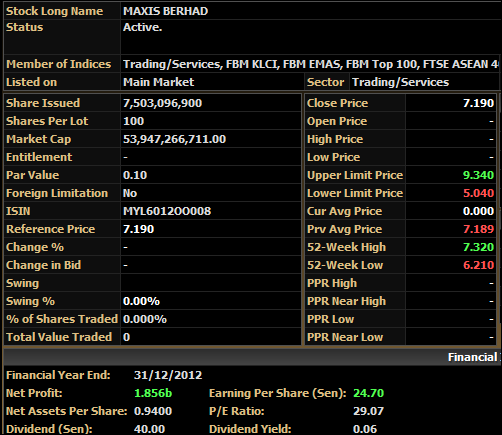Click Share Issued value 7,503,096,900

coord(162,103)
